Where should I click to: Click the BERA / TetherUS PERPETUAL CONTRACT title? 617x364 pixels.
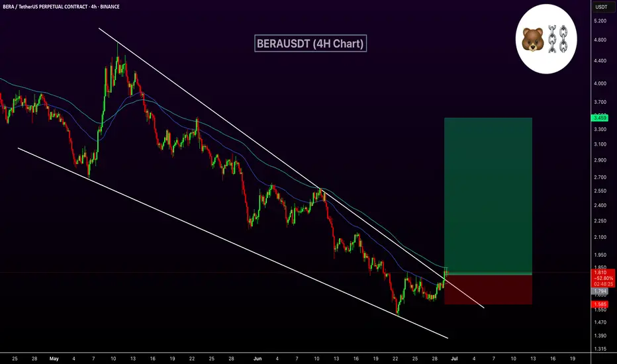coord(61,7)
